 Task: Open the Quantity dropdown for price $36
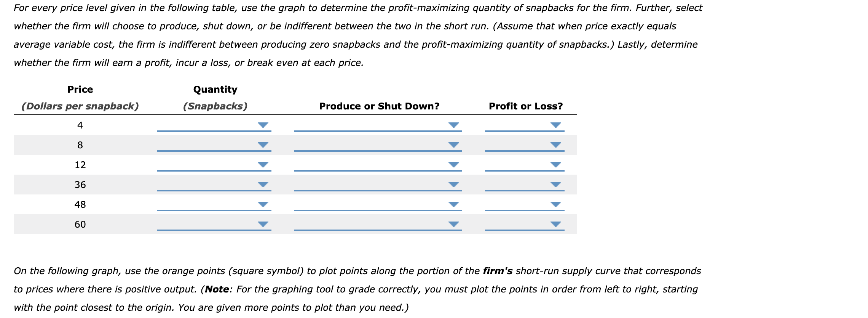[x=264, y=185]
